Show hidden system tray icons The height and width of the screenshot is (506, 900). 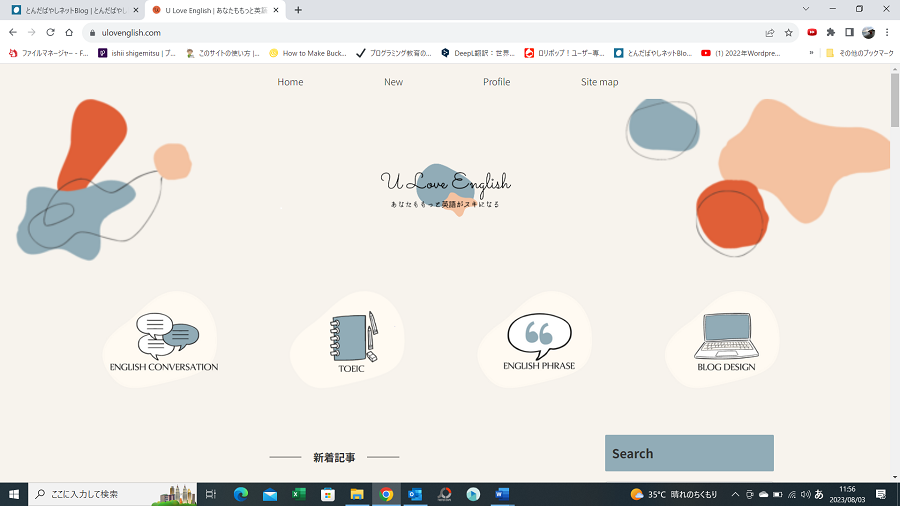point(735,494)
